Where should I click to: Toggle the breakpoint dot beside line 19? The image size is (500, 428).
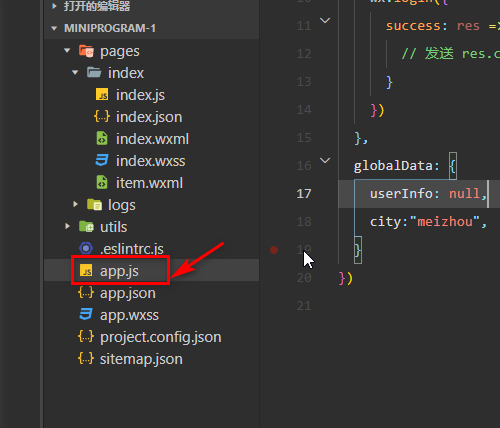tap(274, 250)
